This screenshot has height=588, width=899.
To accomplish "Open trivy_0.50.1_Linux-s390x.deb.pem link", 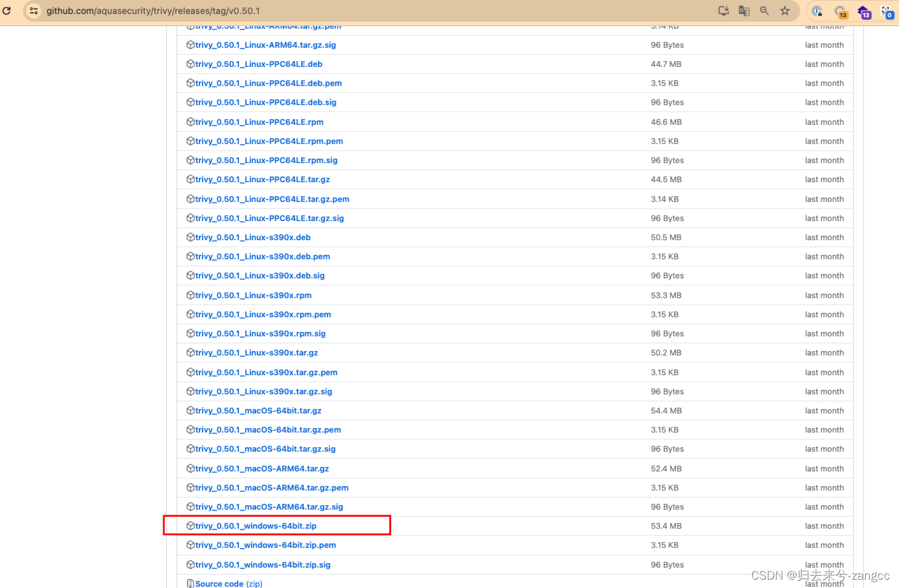I will [x=263, y=257].
